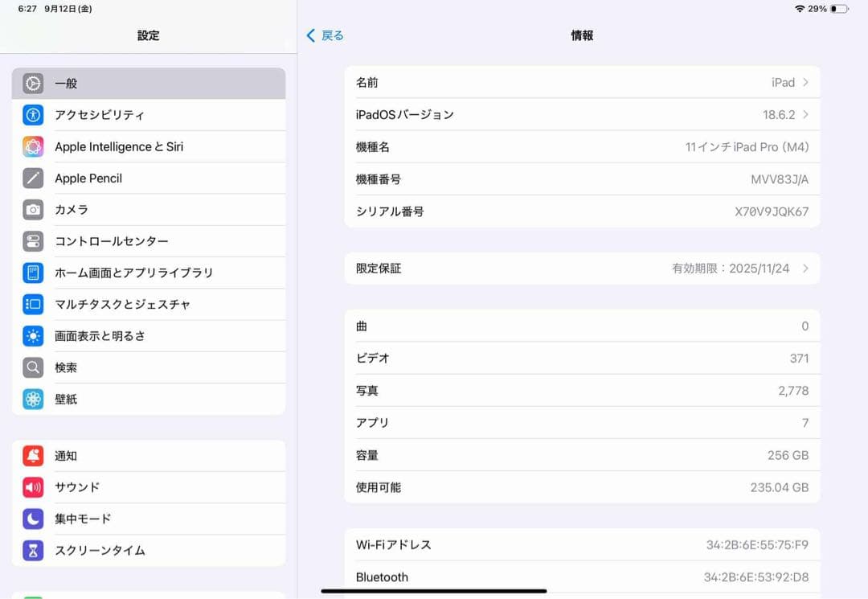Viewport: 868px width, 599px height.
Task: Tap the サウンド speaker icon
Action: pyautogui.click(x=32, y=487)
